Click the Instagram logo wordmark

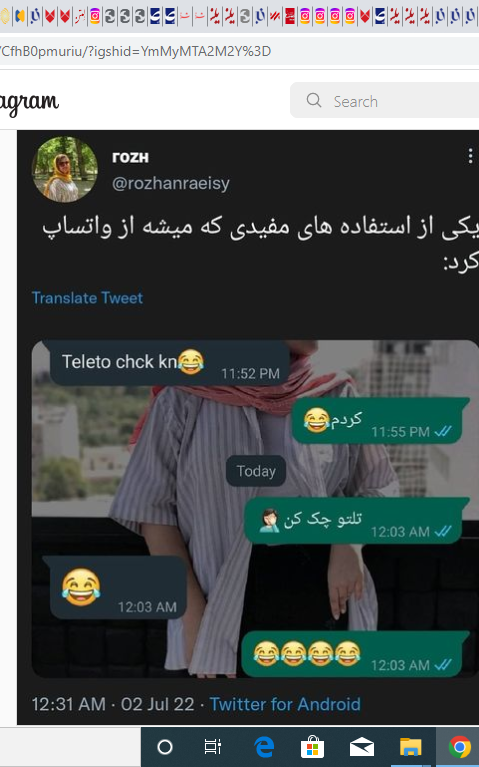click(29, 102)
